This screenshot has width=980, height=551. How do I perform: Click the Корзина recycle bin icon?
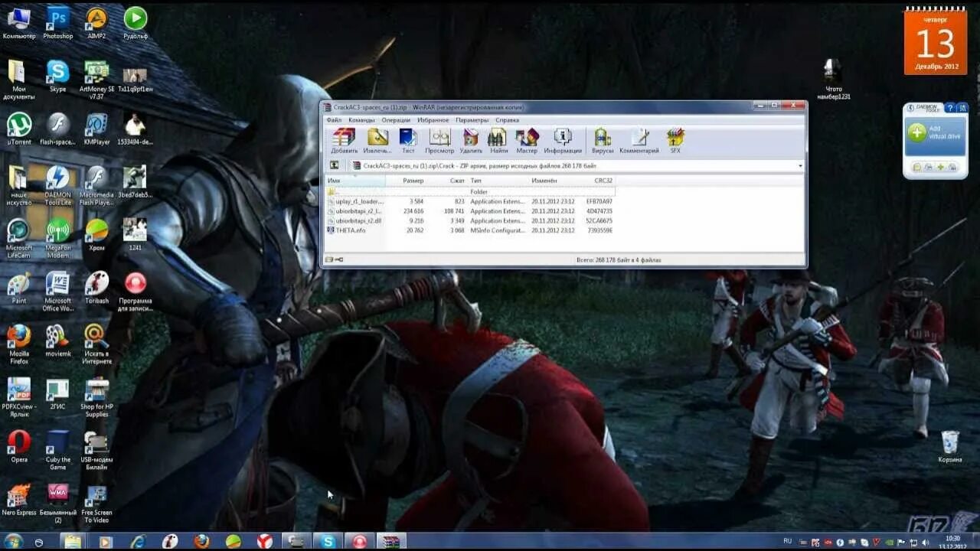950,446
